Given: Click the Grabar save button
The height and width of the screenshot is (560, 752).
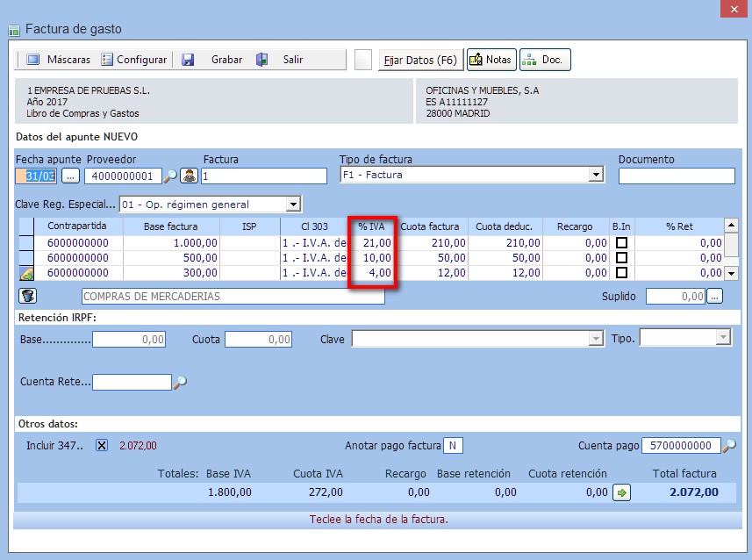Looking at the screenshot, I should tap(212, 60).
